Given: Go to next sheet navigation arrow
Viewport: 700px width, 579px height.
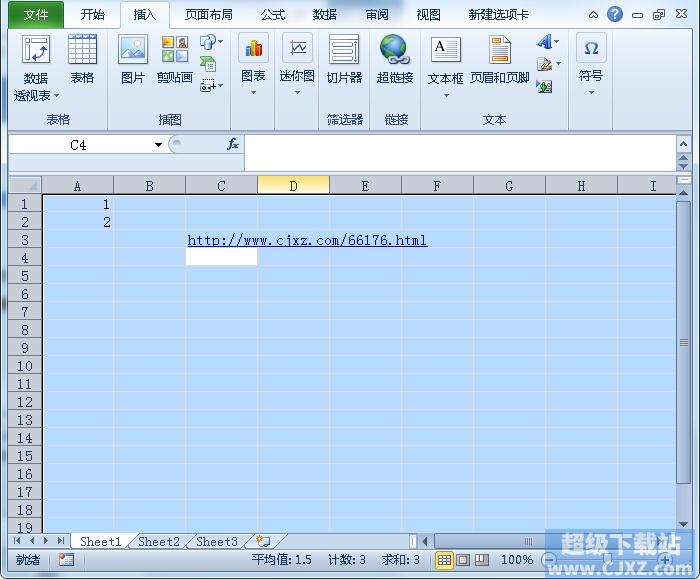Looking at the screenshot, I should point(46,541).
